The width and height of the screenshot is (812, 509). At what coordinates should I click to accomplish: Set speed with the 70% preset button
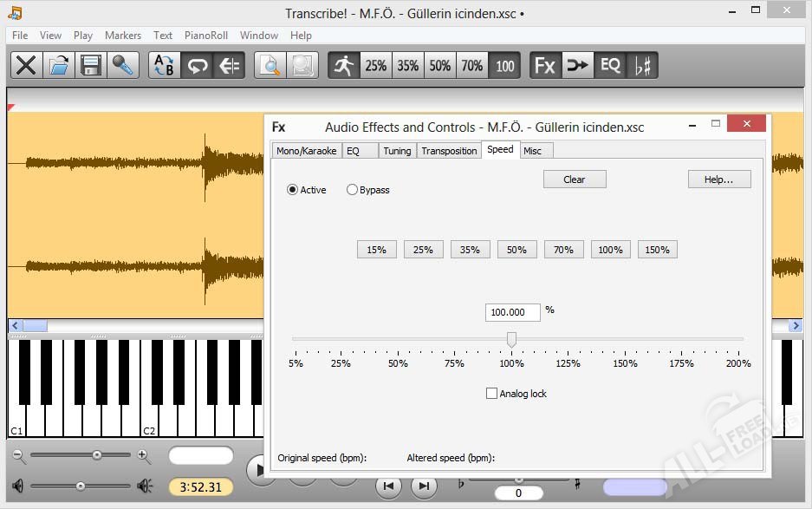(x=563, y=250)
